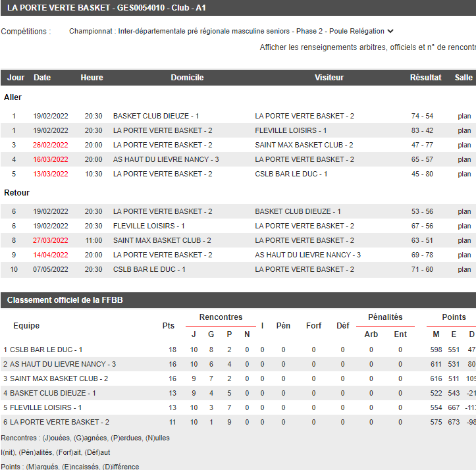The height and width of the screenshot is (470, 476).
Task: Open 'plan' link for the 67 - 56 match
Action: click(464, 226)
